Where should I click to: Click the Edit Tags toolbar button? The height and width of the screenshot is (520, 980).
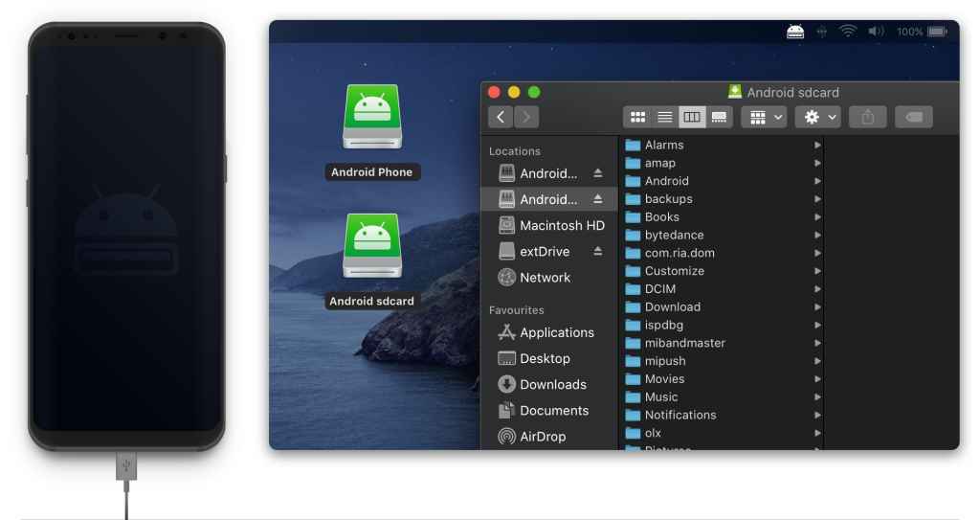pos(913,117)
